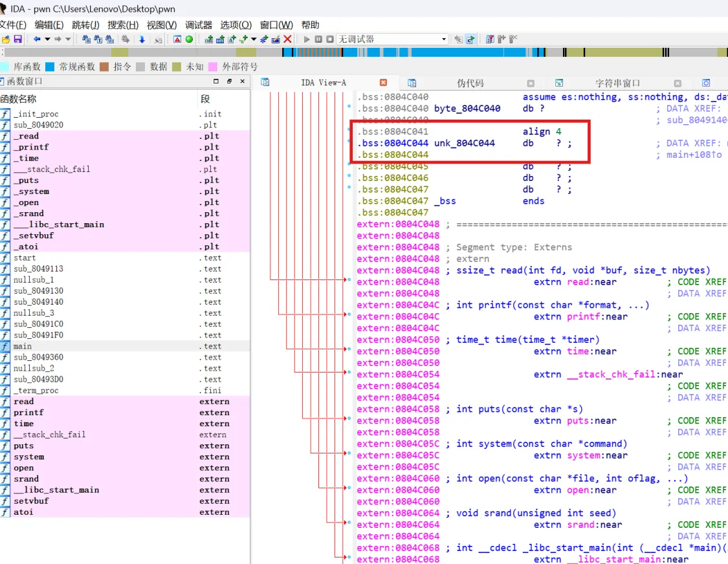Start the process with the play button
The width and height of the screenshot is (728, 564).
point(307,39)
